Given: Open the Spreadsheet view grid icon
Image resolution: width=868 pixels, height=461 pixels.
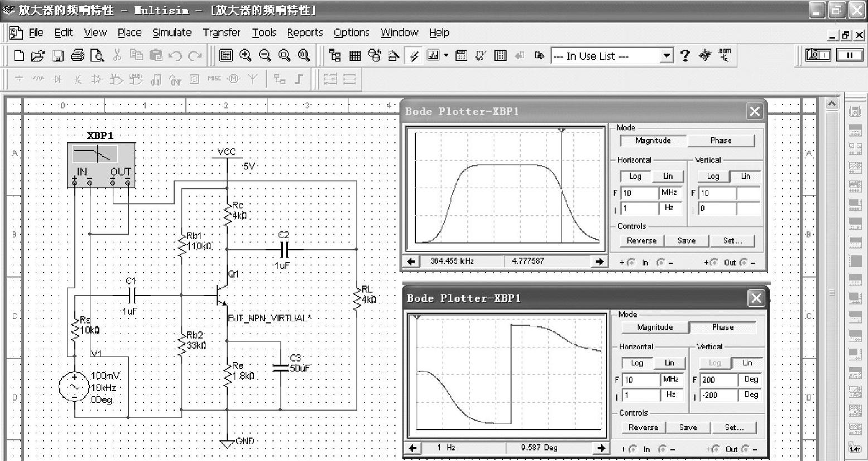Looking at the screenshot, I should (x=355, y=55).
